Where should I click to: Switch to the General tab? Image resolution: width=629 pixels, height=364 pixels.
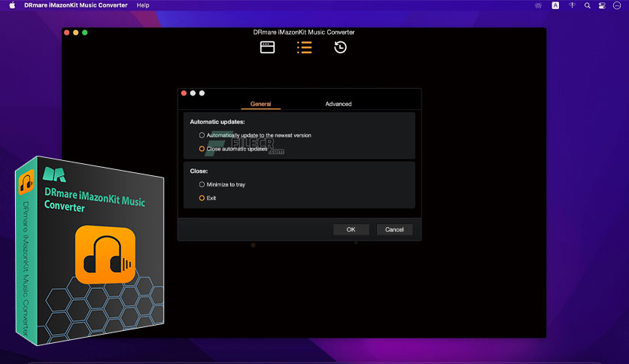pos(261,104)
